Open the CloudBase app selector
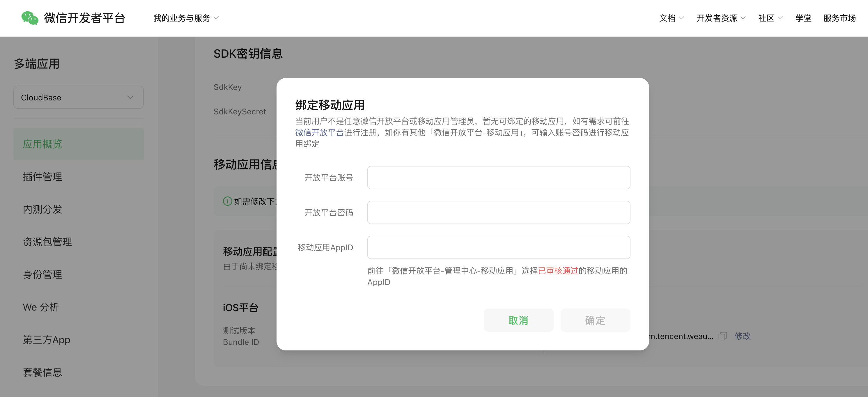Image resolution: width=868 pixels, height=397 pixels. [79, 98]
